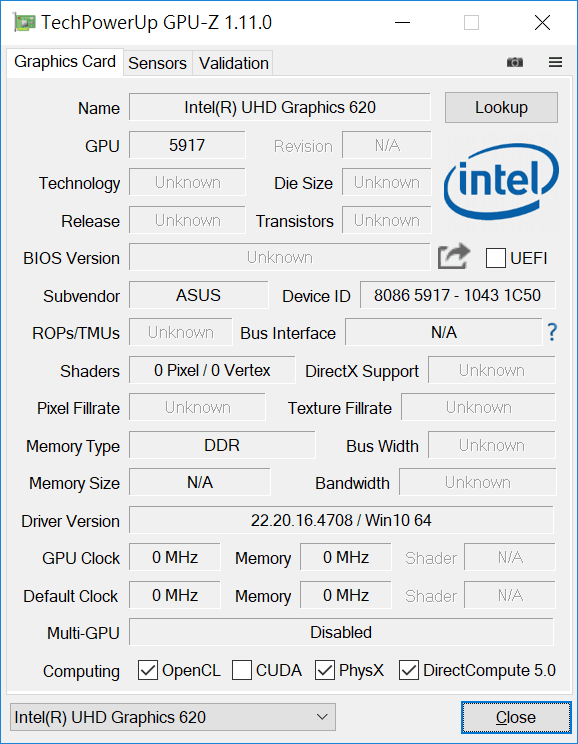Switch to the Graphics Card tab

tap(65, 62)
